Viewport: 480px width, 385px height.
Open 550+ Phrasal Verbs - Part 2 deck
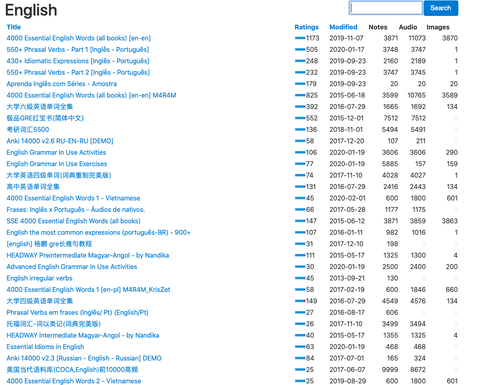tap(78, 72)
